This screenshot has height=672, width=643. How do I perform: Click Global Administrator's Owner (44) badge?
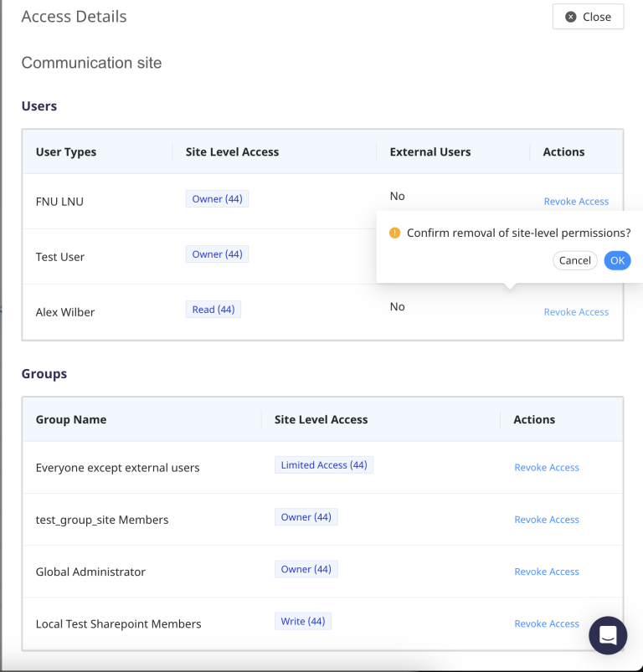coord(306,569)
